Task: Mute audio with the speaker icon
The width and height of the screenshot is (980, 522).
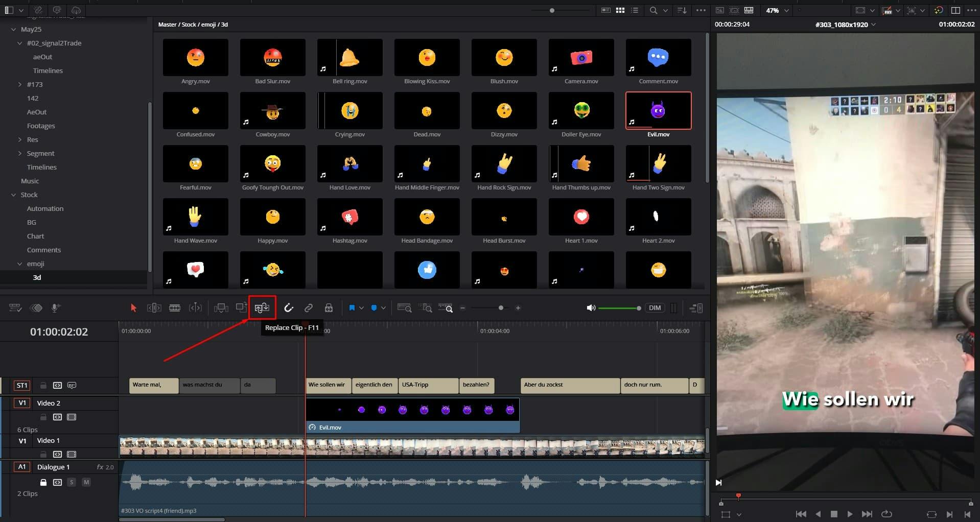Action: coord(591,308)
